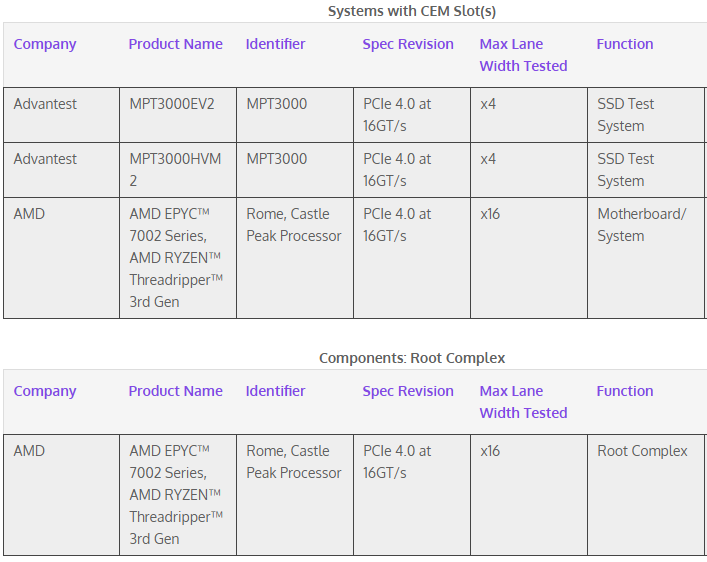Image resolution: width=707 pixels, height=562 pixels.
Task: Click Company header in Root Complex table
Action: click(x=45, y=391)
